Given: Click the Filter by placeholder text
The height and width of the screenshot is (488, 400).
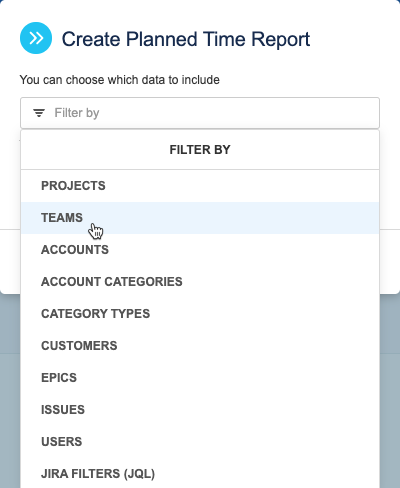Looking at the screenshot, I should point(77,113).
